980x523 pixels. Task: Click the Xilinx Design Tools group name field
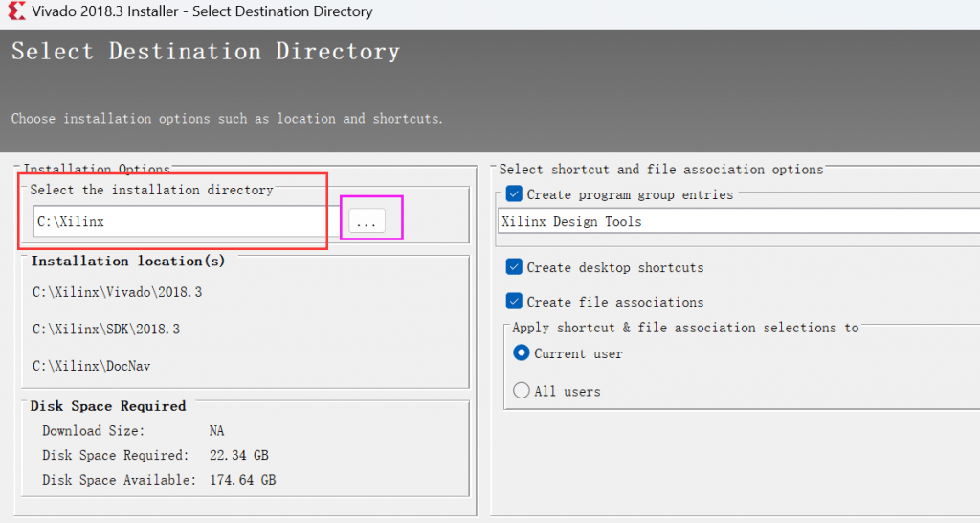click(x=739, y=221)
